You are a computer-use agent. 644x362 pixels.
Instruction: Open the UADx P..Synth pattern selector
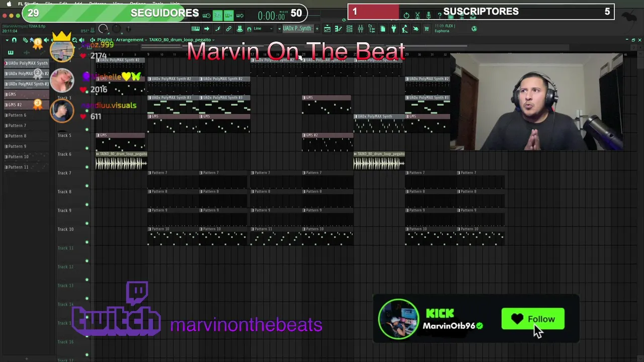click(x=297, y=29)
